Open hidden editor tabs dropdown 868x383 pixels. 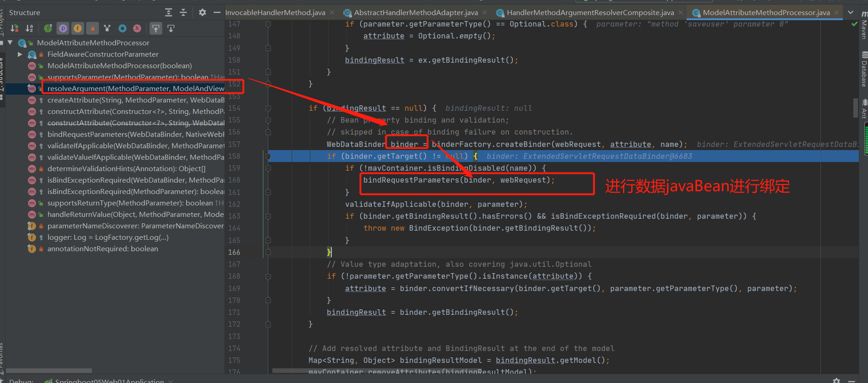click(x=851, y=12)
